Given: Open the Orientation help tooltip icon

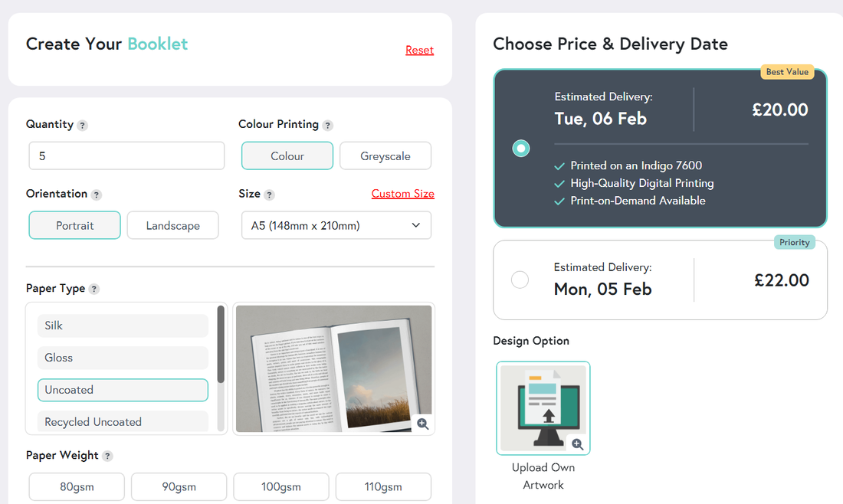Looking at the screenshot, I should (x=97, y=195).
